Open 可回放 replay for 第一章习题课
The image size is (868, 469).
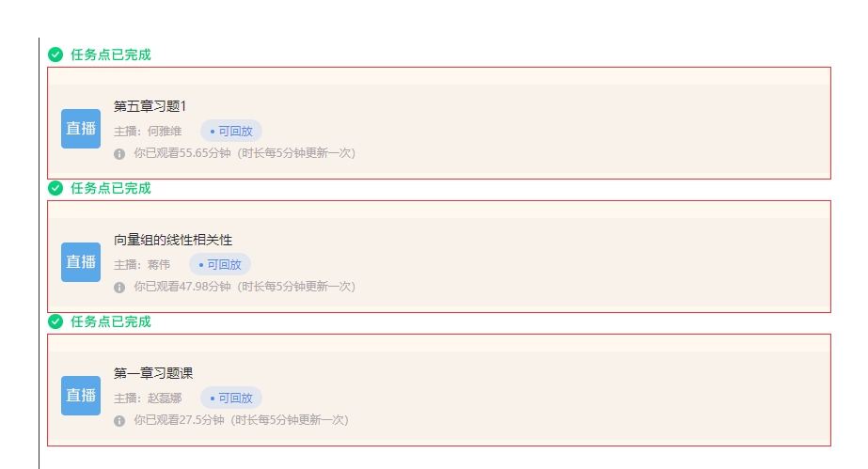231,398
